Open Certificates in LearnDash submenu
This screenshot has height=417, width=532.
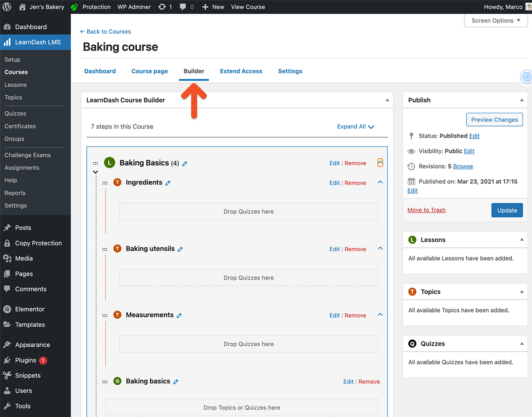(20, 126)
